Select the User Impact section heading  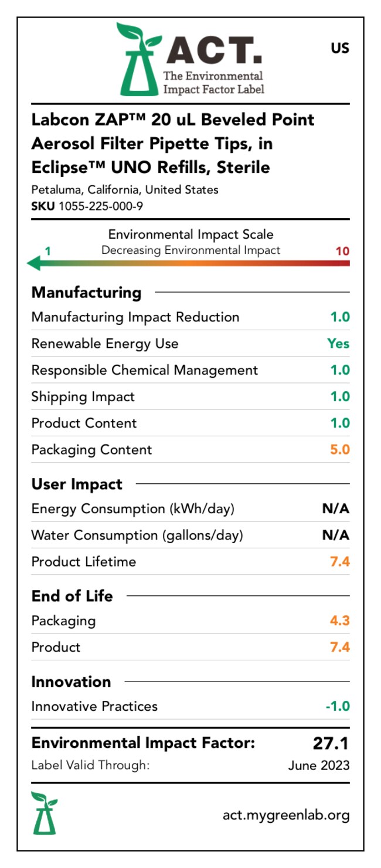77,484
